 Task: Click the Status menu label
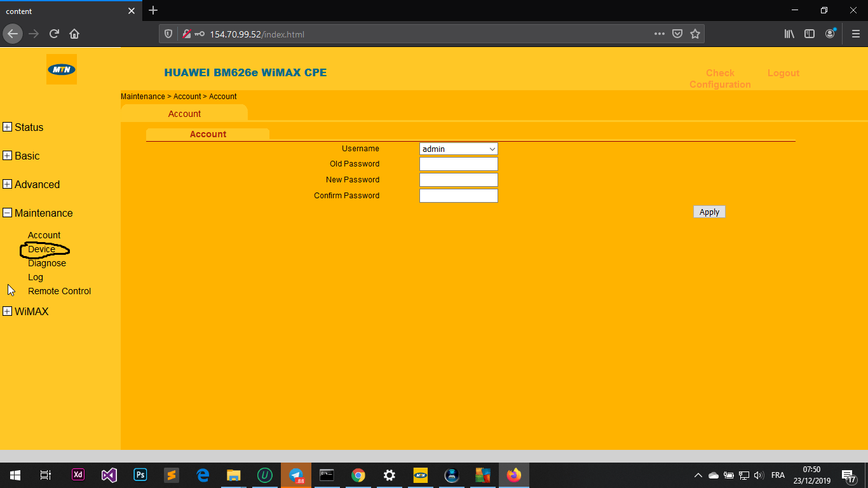pos(29,127)
